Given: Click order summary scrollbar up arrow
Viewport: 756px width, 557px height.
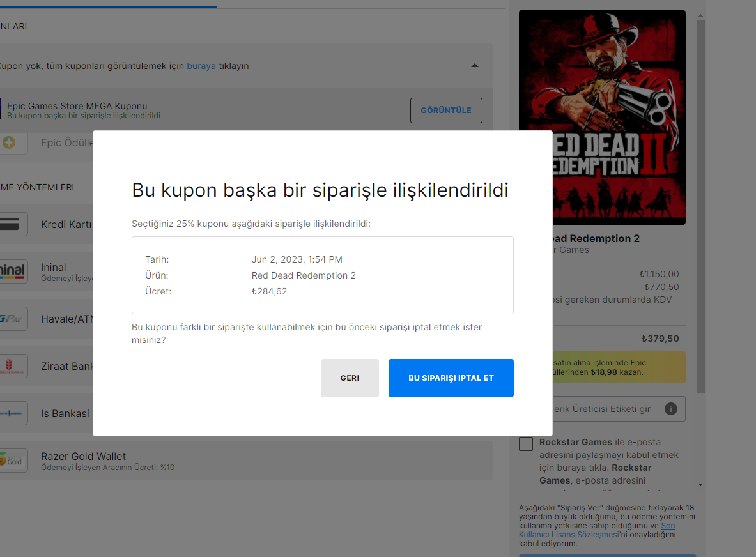Looking at the screenshot, I should tap(700, 15).
